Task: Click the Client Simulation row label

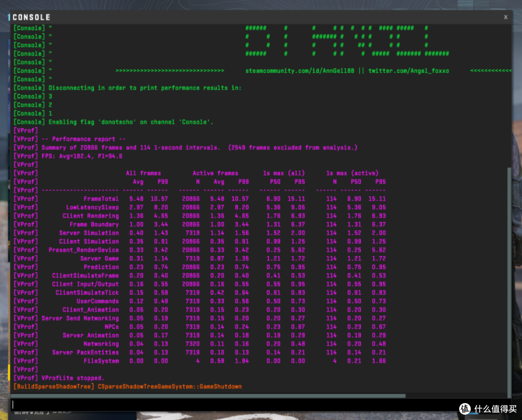Action: click(x=89, y=242)
